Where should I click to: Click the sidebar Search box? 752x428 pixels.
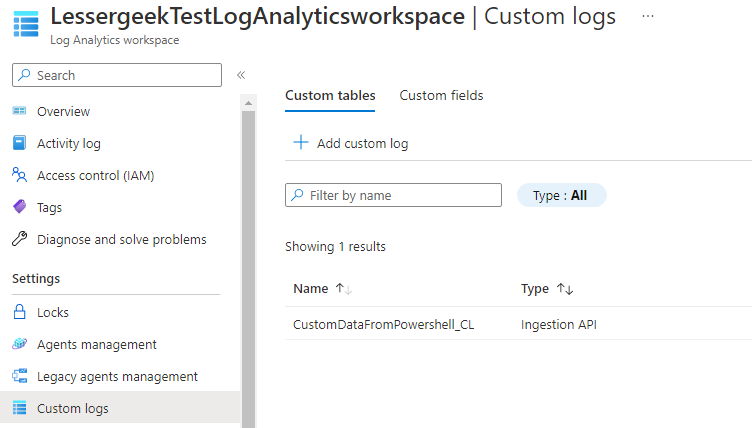click(126, 75)
